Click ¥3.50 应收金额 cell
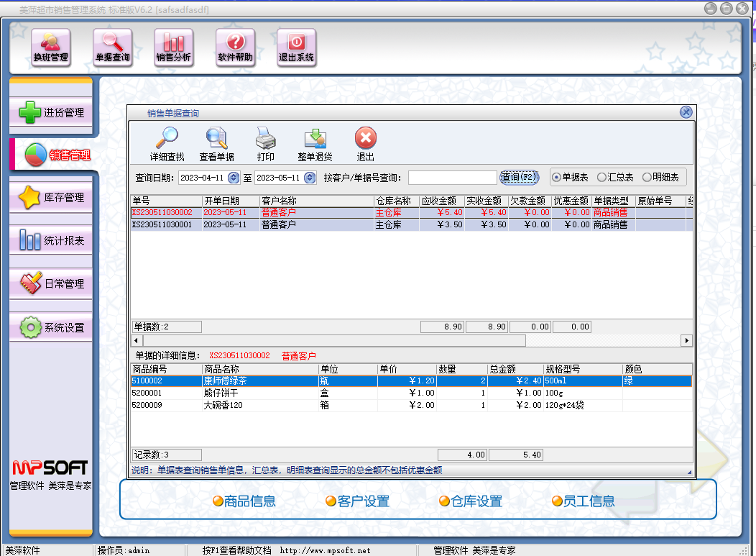This screenshot has height=556, width=756. (x=442, y=224)
